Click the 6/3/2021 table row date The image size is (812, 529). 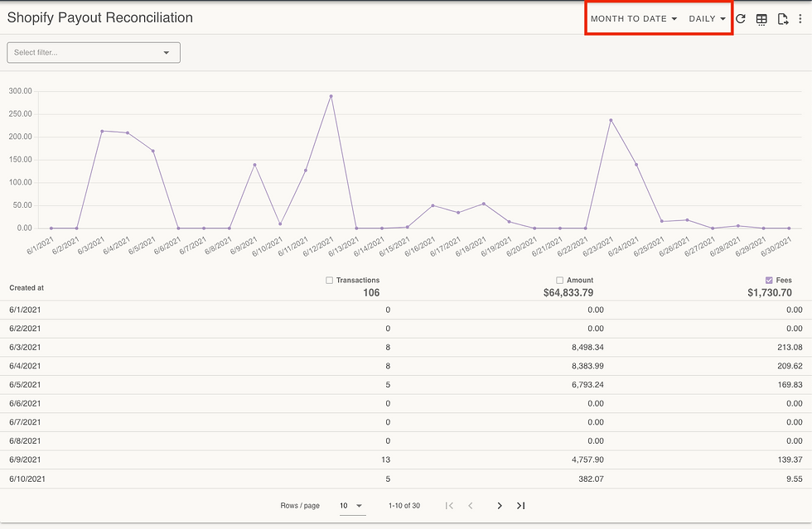(x=25, y=348)
